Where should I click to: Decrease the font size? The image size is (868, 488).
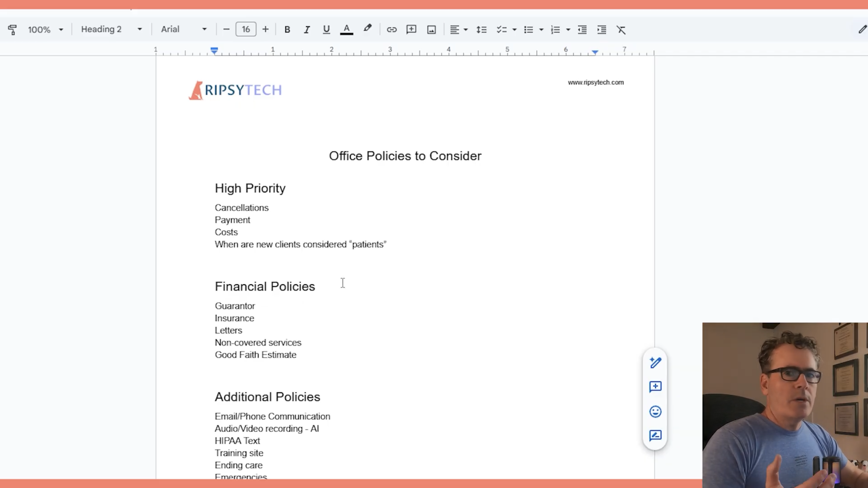[226, 30]
